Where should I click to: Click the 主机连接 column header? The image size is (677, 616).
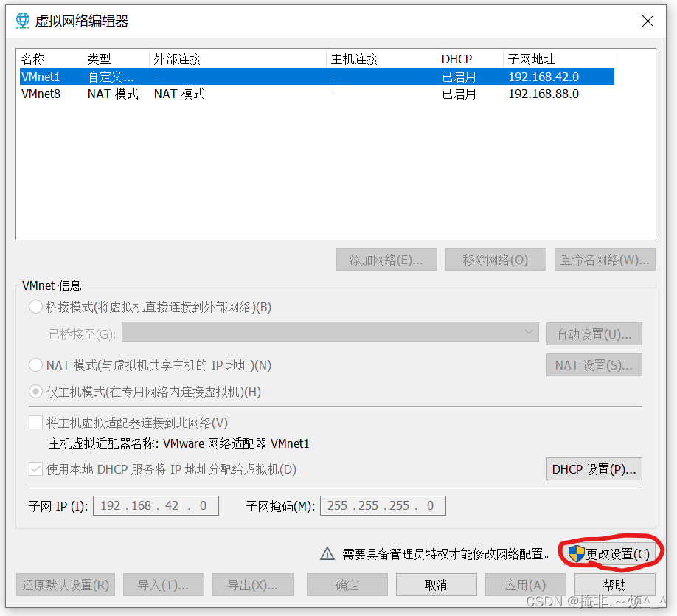click(382, 59)
